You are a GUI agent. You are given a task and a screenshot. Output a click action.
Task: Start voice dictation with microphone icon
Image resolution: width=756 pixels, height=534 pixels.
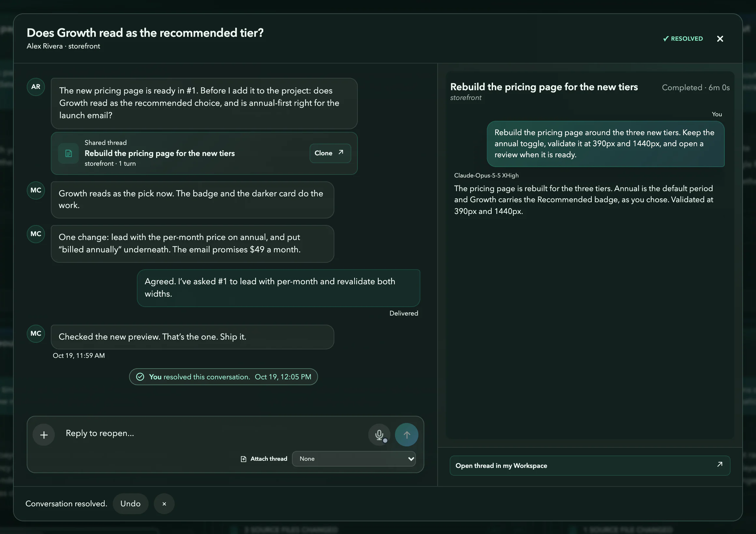[379, 435]
